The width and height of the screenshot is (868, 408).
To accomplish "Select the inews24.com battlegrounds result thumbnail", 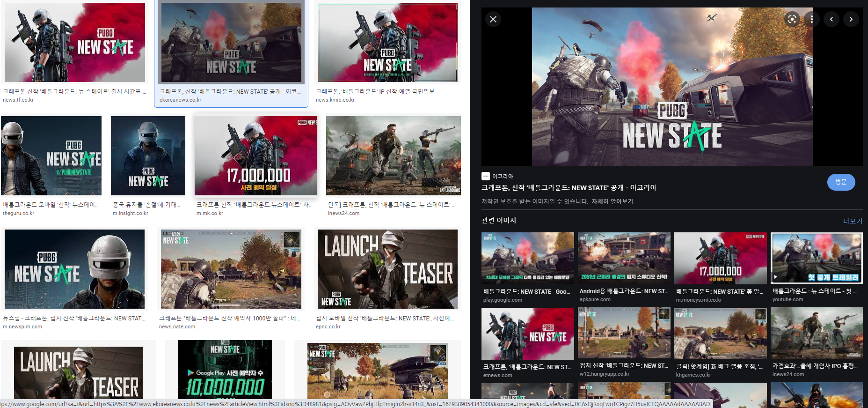I will (394, 156).
